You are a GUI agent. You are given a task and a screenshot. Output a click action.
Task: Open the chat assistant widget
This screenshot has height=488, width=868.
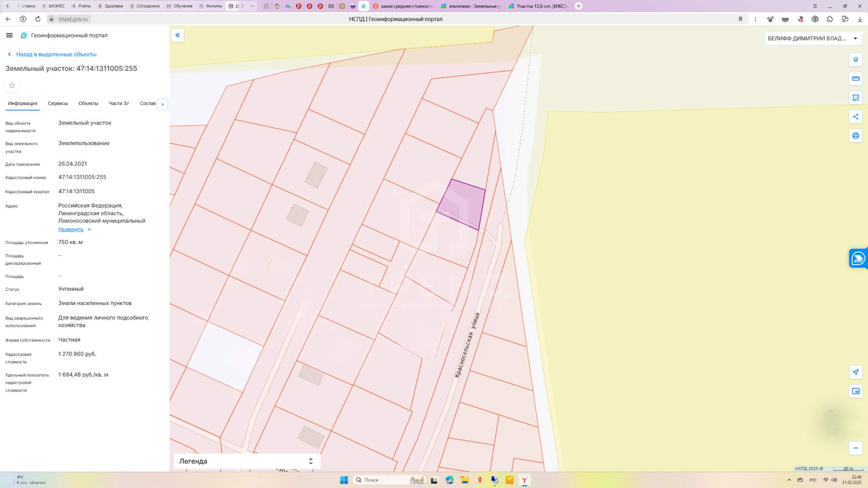point(858,258)
